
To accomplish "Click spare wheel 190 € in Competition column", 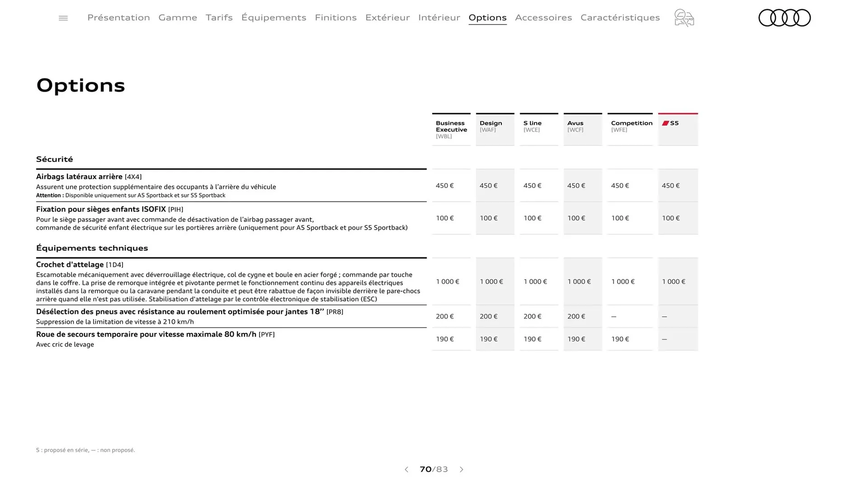I will click(x=620, y=339).
